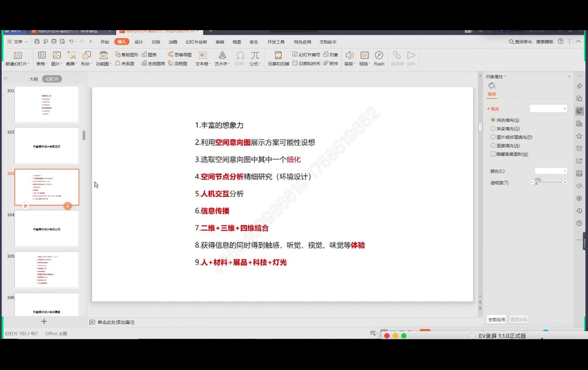This screenshot has width=588, height=370.
Task: Click the 全部应用 apply to all button
Action: (497, 319)
